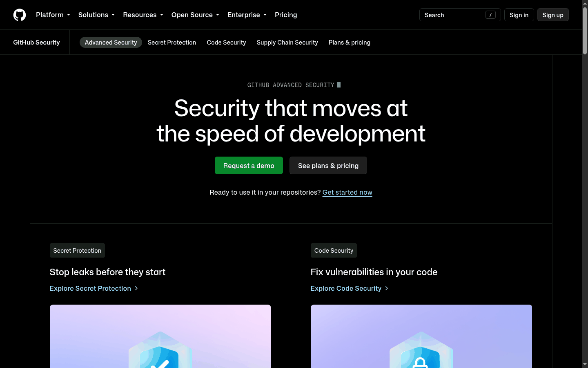Open the Plans & pricing tab

click(x=350, y=43)
